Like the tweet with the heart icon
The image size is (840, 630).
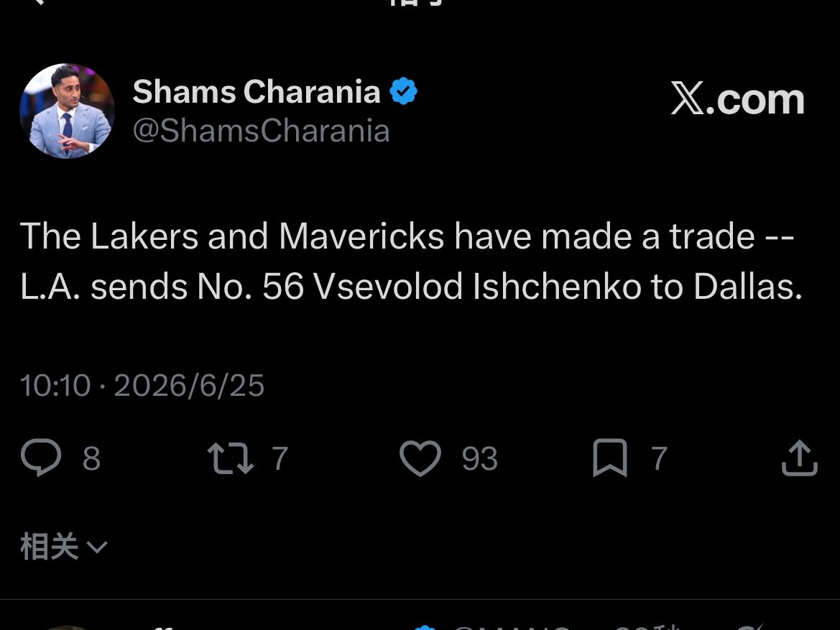click(420, 458)
